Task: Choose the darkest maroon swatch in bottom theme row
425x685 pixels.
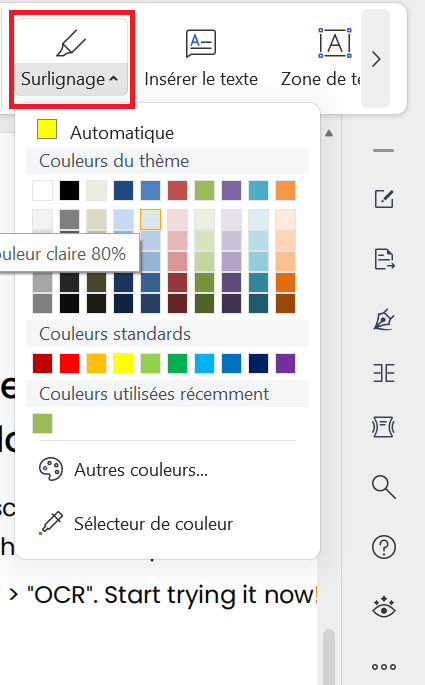Action: click(x=177, y=303)
